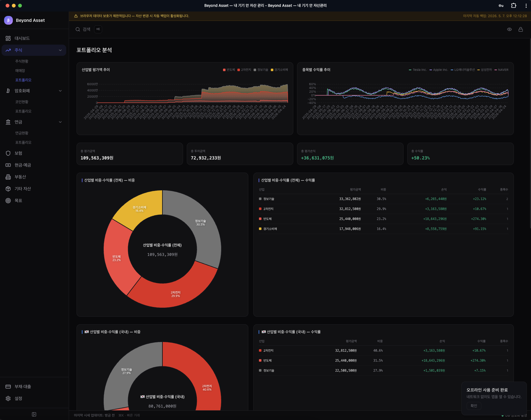This screenshot has width=531, height=420.
Task: Toggle 정보기술 series in industry chart legend
Action: pos(261,70)
